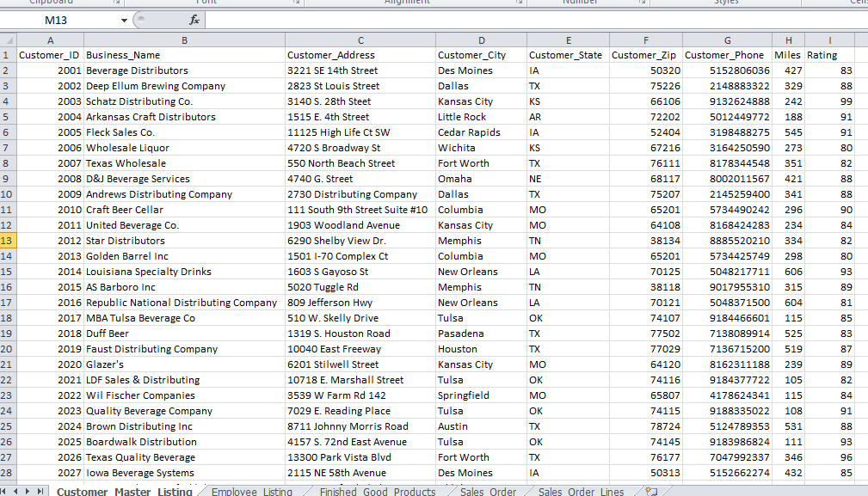Select the highlighted row 13 header
The height and width of the screenshot is (496, 868).
click(x=7, y=241)
